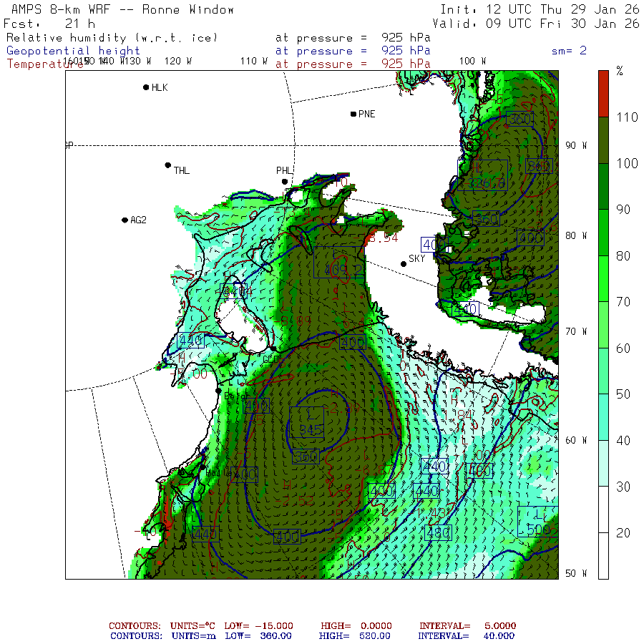This screenshot has height=644, width=644.
Task: Click the 'L 500' boxed height label
Action: tap(538, 522)
